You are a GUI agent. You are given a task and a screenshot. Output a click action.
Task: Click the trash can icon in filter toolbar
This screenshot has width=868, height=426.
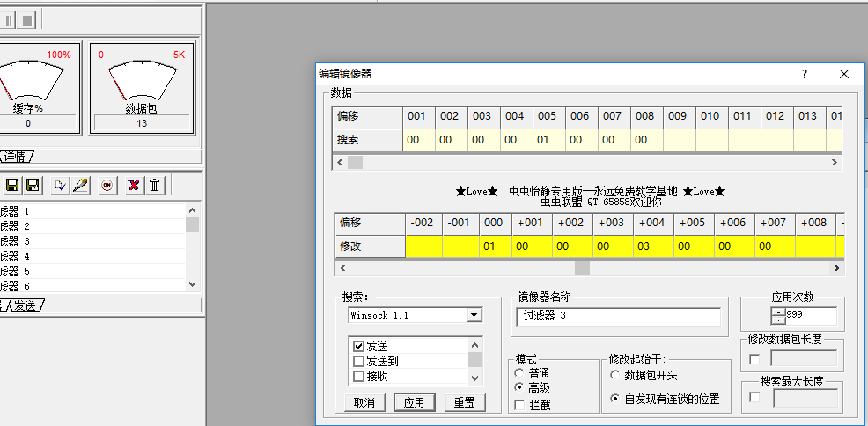pyautogui.click(x=154, y=185)
